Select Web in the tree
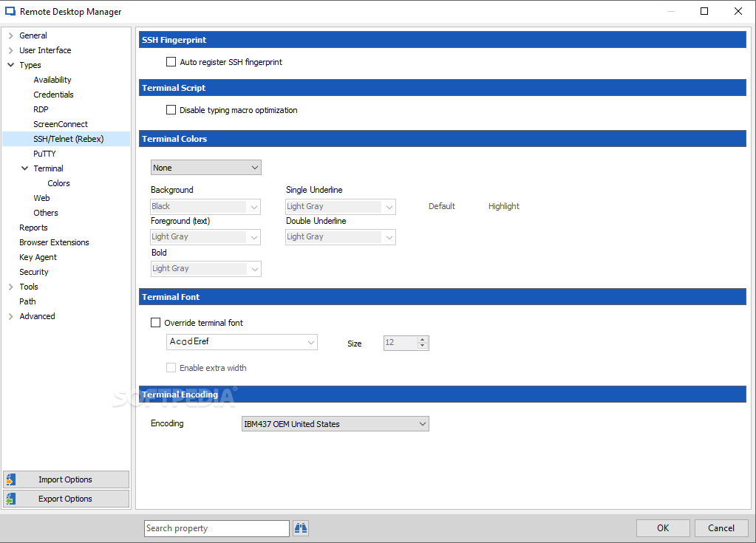Image resolution: width=756 pixels, height=543 pixels. coord(41,198)
